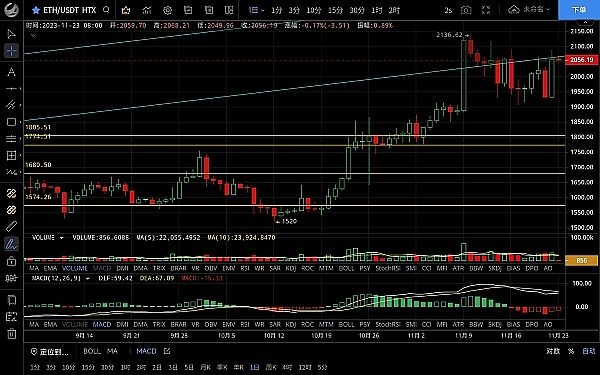This screenshot has width=600, height=375.
Task: Toggle auto scale '自动'
Action: [x=589, y=351]
